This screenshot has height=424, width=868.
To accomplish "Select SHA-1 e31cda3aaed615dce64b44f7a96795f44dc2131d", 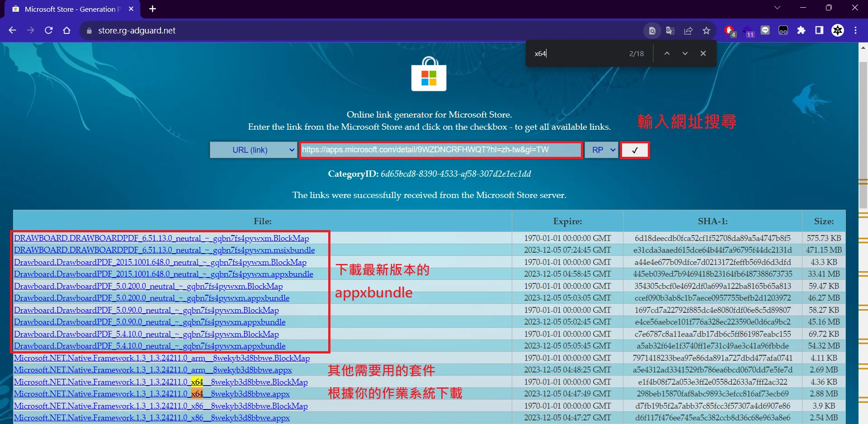I will coord(712,250).
